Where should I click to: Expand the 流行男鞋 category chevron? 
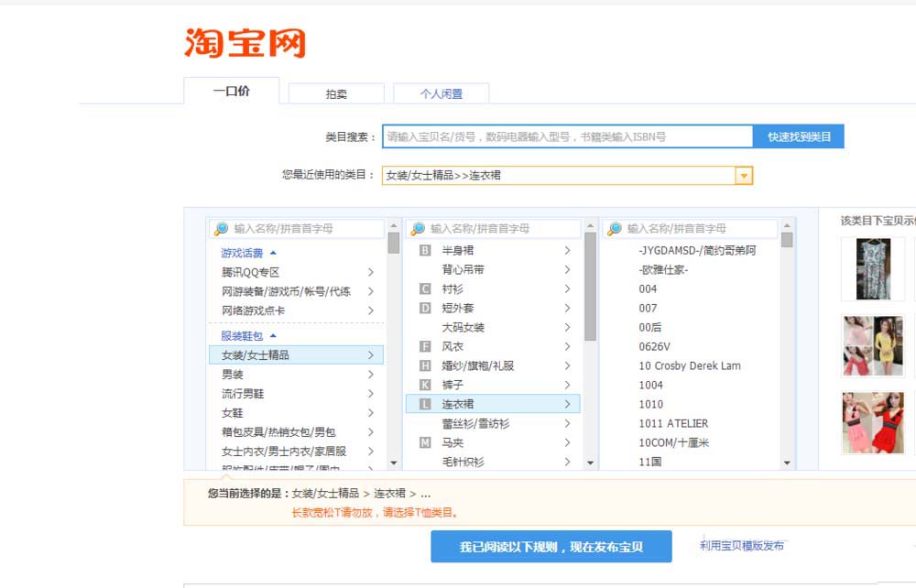coord(370,394)
